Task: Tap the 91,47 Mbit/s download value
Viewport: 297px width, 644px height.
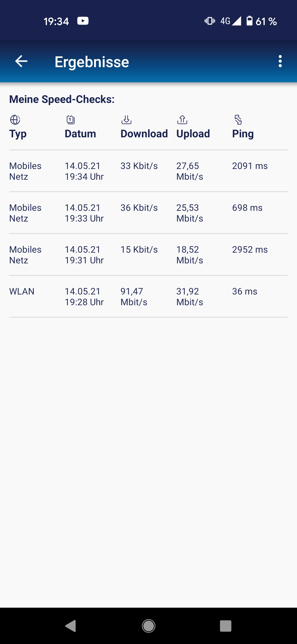Action: 134,297
